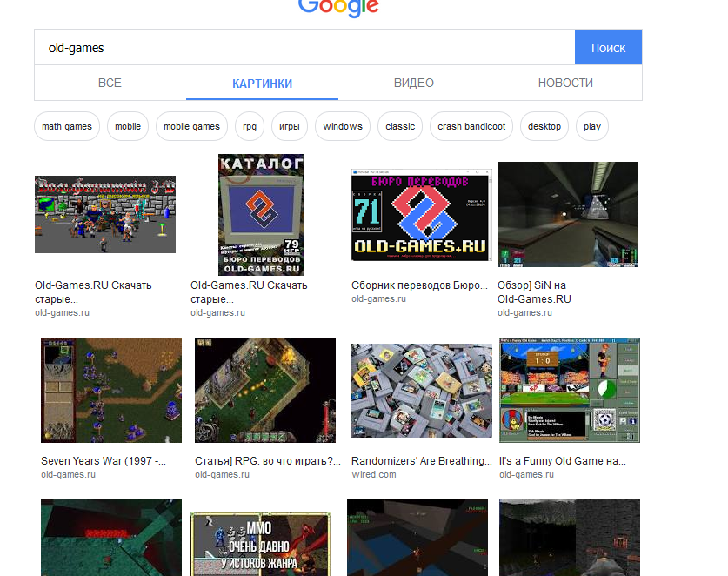
Task: Click the search field containing old-games
Action: click(x=304, y=47)
